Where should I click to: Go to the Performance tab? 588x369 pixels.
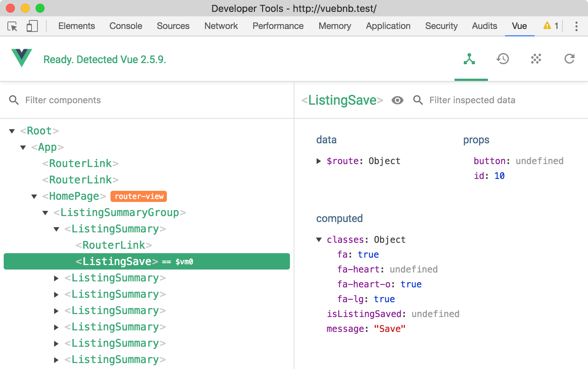(278, 26)
